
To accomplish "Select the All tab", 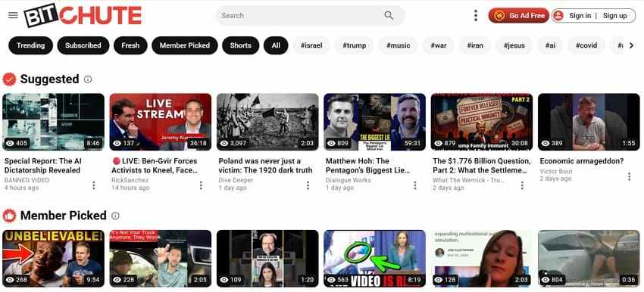I will (x=276, y=45).
